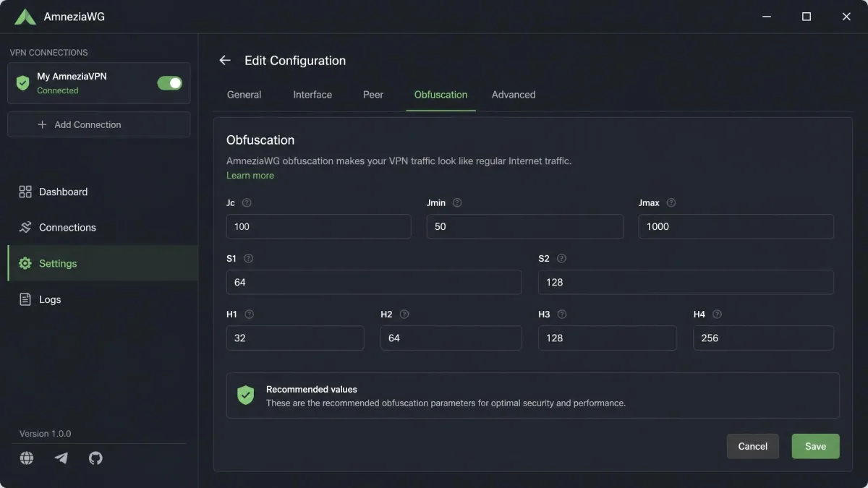Image resolution: width=868 pixels, height=488 pixels.
Task: Cancel the configuration changes
Action: (753, 446)
